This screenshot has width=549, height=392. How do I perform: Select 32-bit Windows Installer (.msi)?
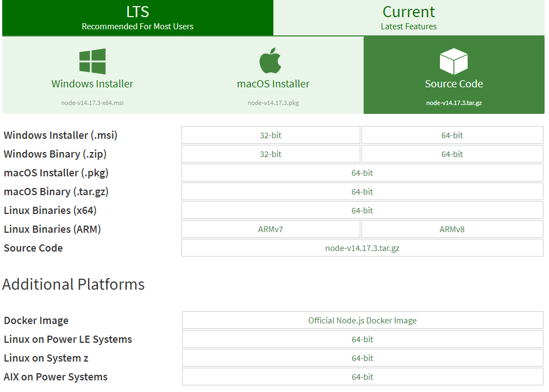(271, 135)
